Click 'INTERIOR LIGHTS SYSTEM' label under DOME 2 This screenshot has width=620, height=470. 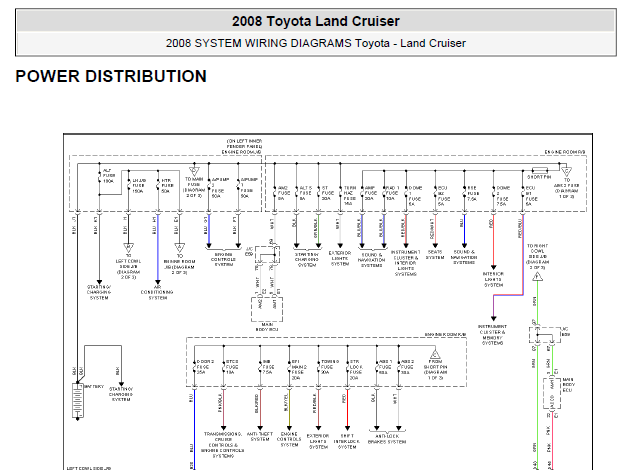point(493,279)
